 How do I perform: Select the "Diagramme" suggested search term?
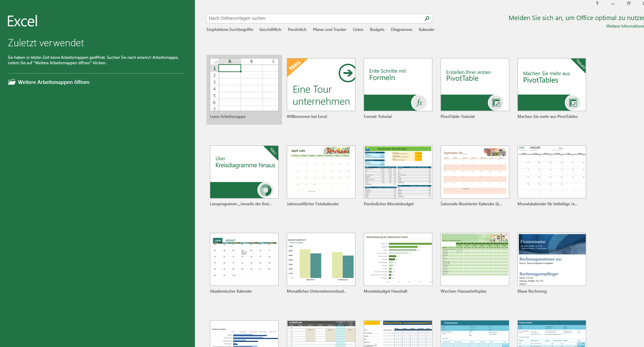(401, 30)
